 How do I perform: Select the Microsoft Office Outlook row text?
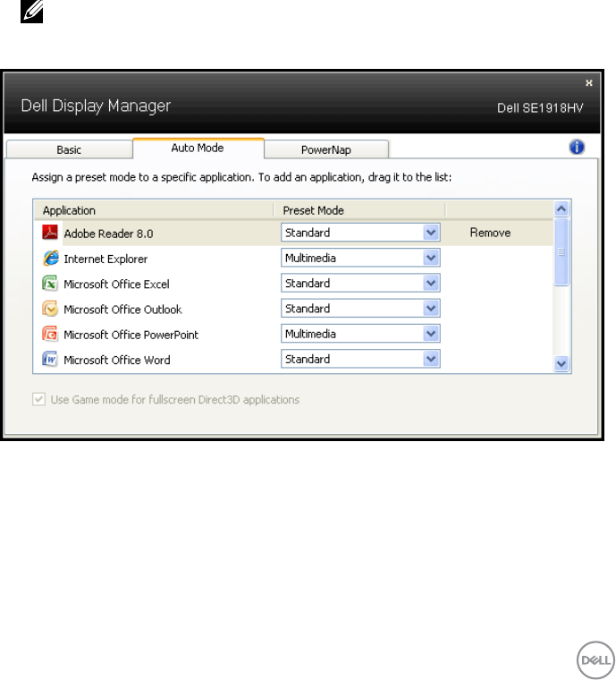pyautogui.click(x=122, y=310)
